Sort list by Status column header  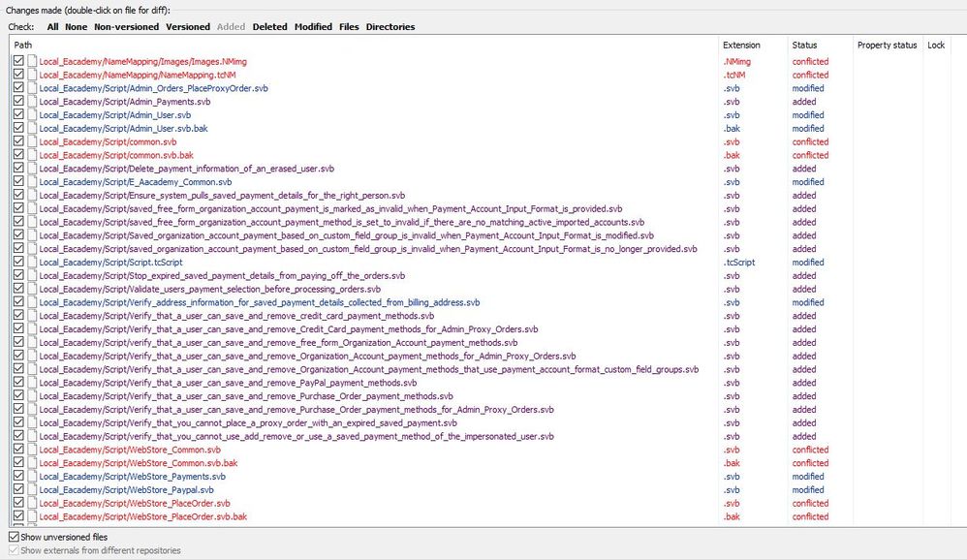point(804,46)
